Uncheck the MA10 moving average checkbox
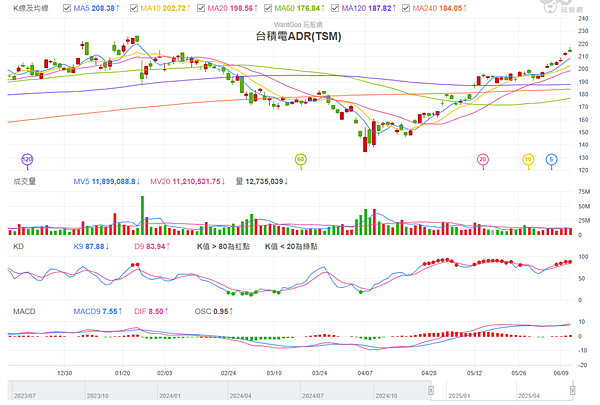 pyautogui.click(x=134, y=8)
